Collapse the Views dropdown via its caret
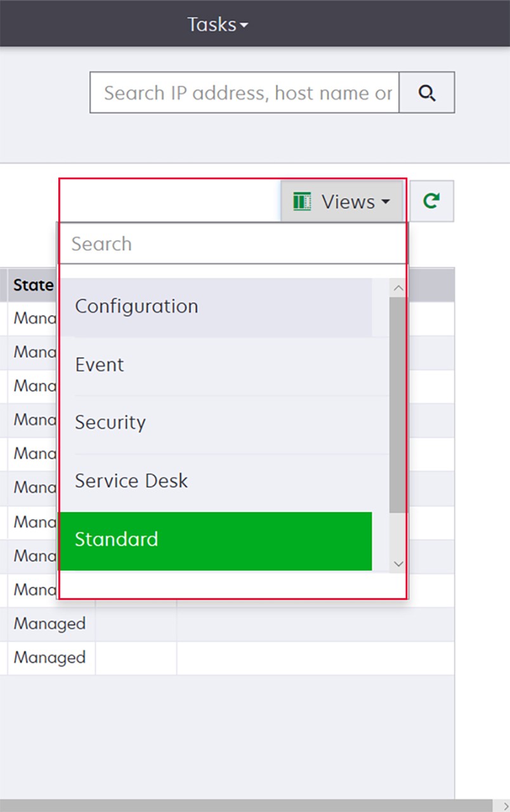The height and width of the screenshot is (812, 510). coord(386,202)
